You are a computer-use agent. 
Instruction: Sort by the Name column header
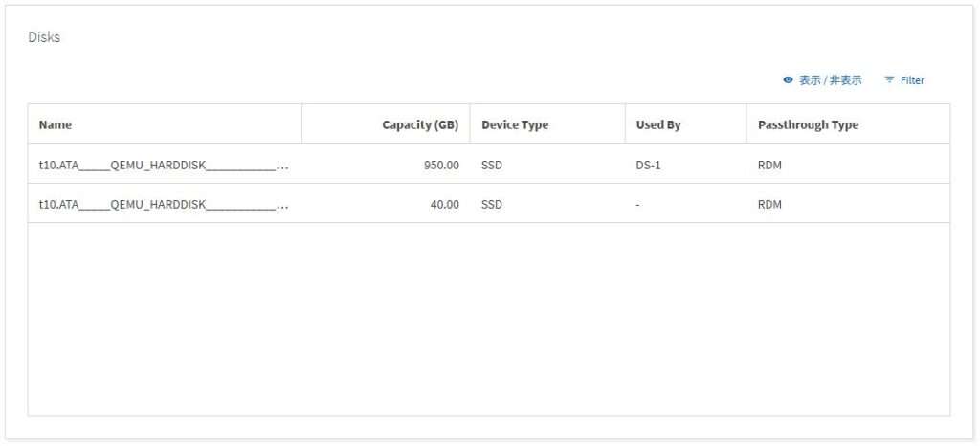(x=55, y=124)
